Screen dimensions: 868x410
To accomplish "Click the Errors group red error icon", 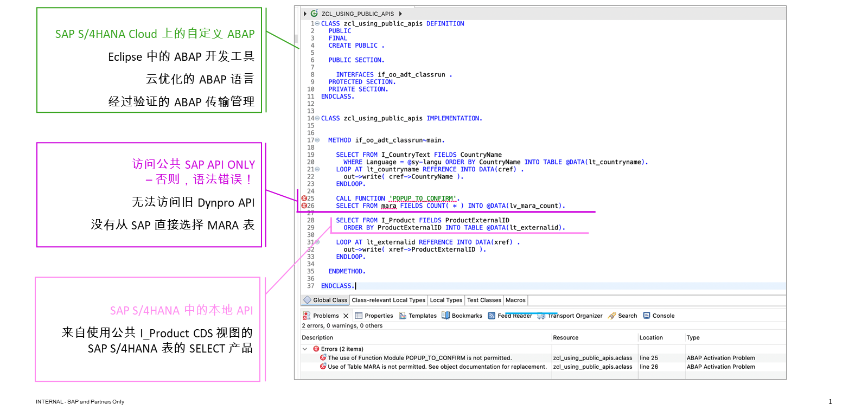I will pyautogui.click(x=316, y=349).
